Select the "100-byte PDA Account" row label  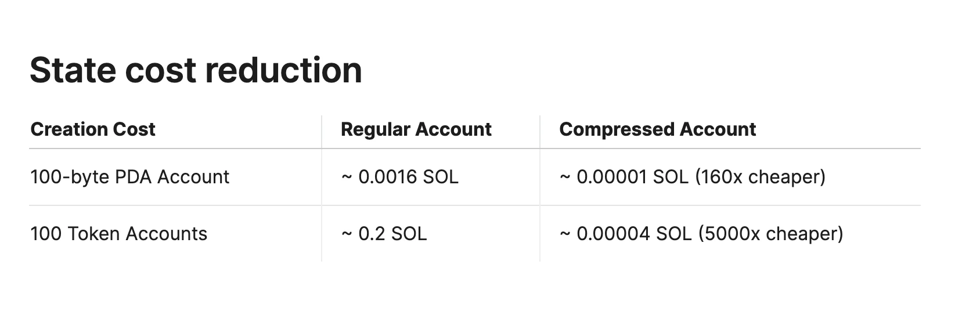[x=129, y=177]
